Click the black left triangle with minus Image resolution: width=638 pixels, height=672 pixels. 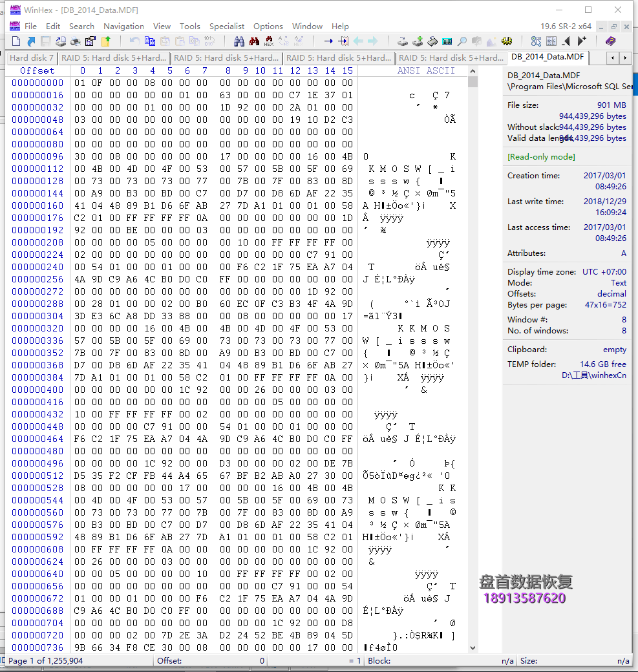pyautogui.click(x=566, y=41)
